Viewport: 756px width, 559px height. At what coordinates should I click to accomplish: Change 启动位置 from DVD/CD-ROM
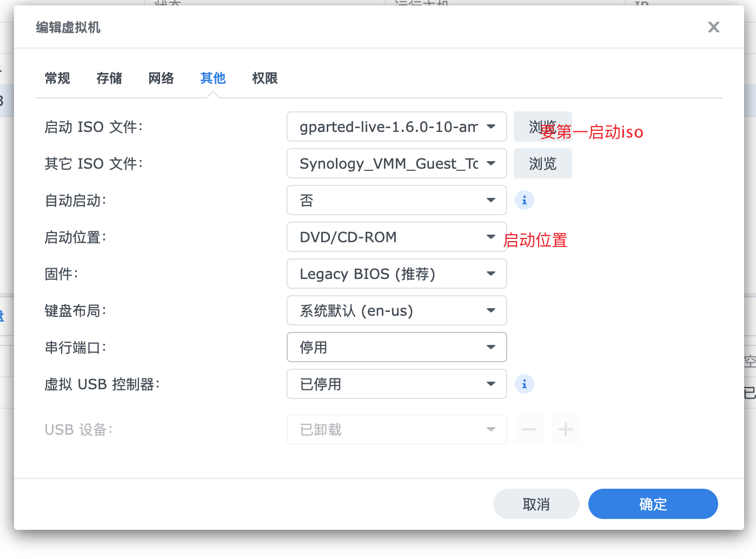396,237
